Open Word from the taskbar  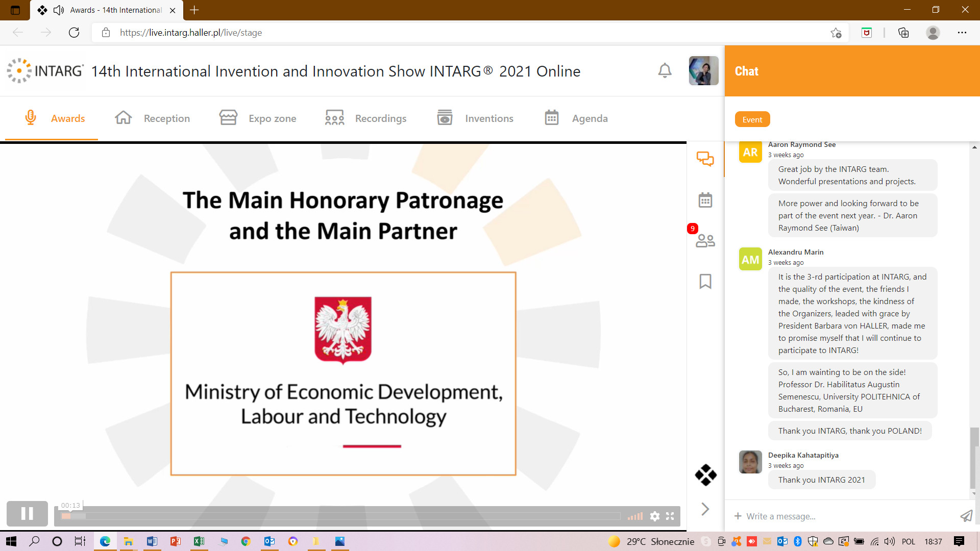pos(152,541)
